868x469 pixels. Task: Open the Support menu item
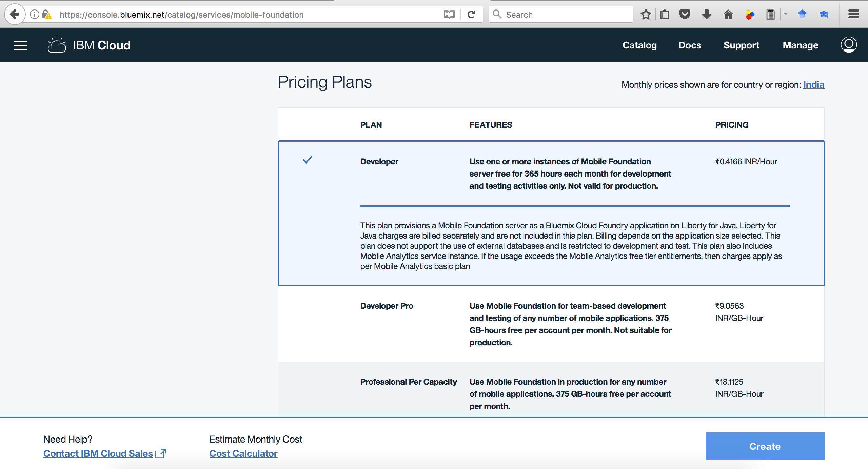(x=741, y=45)
